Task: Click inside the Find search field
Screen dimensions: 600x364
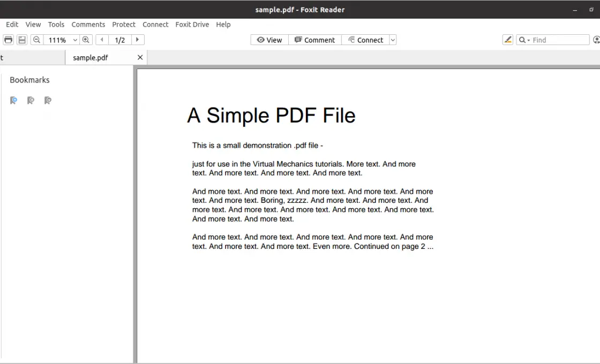Action: pos(557,39)
